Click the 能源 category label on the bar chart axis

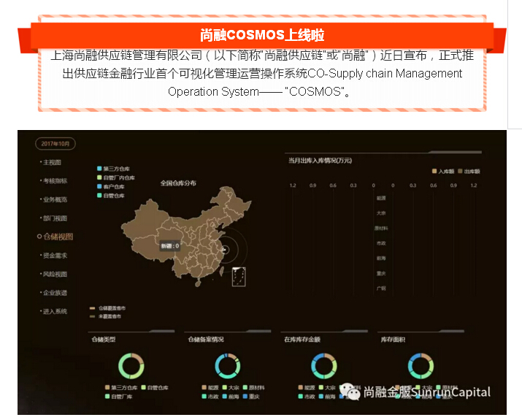381,198
